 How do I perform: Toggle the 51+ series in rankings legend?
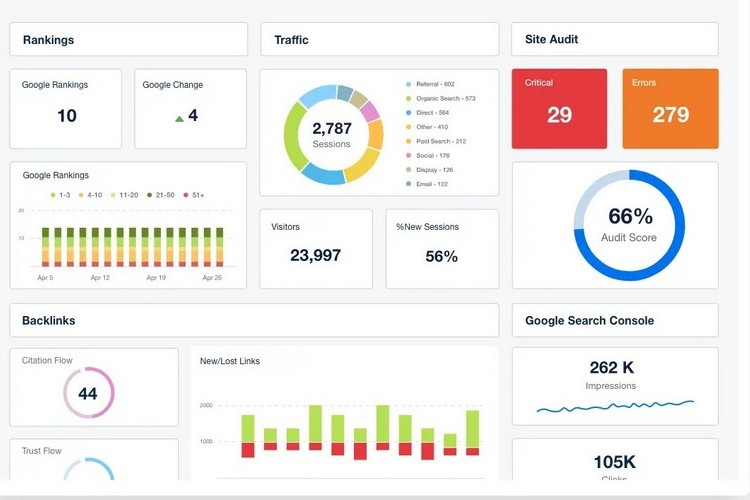coord(192,195)
